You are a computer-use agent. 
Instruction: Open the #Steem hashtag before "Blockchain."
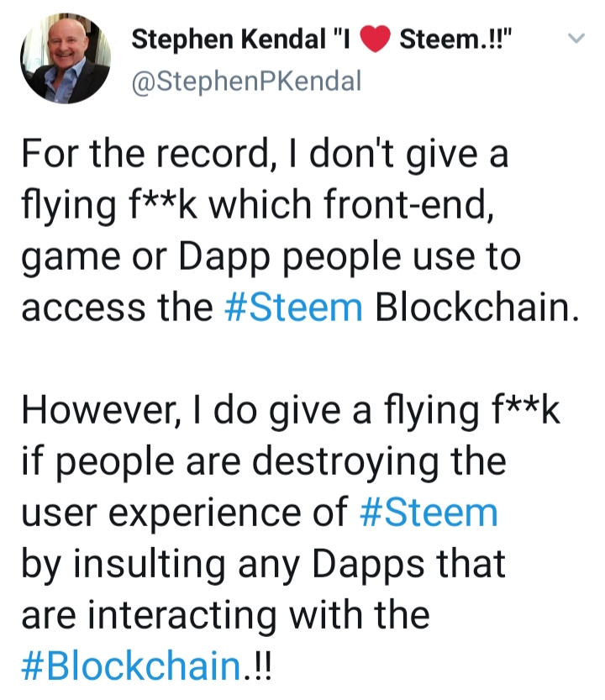294,308
